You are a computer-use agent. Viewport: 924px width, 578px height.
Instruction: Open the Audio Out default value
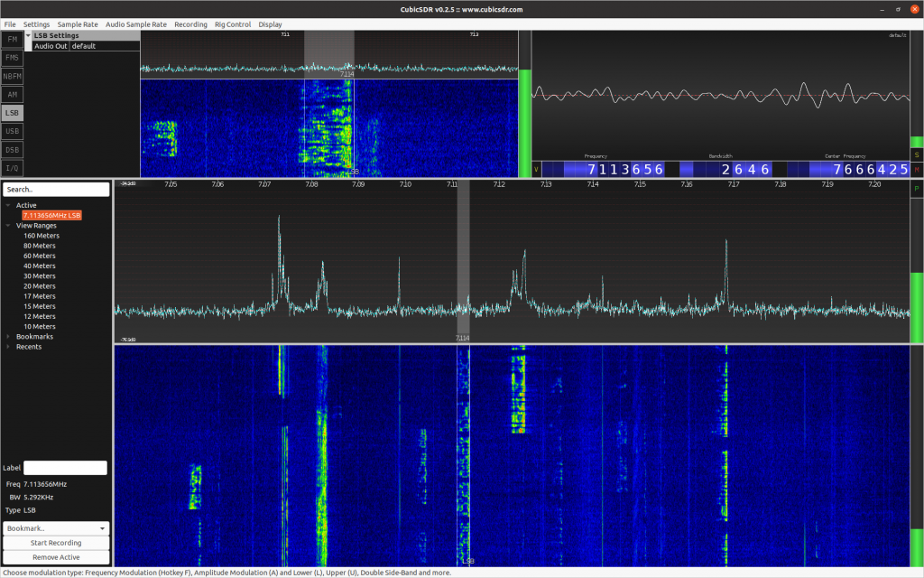(105, 46)
